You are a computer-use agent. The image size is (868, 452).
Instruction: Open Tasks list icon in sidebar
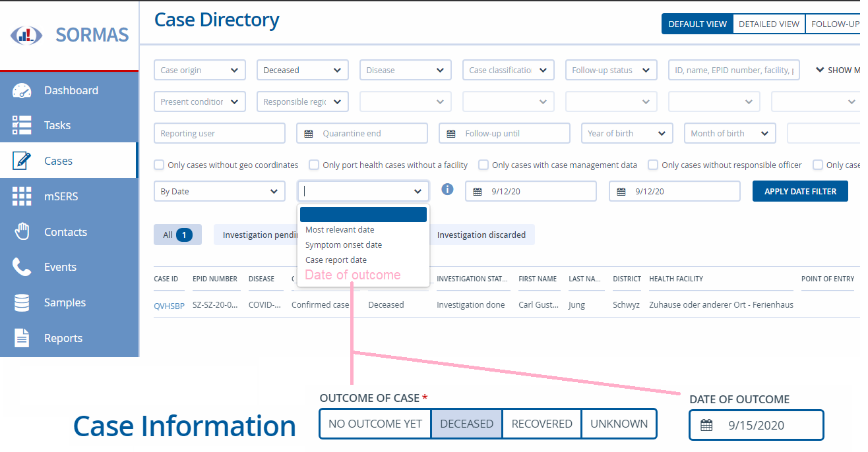22,125
